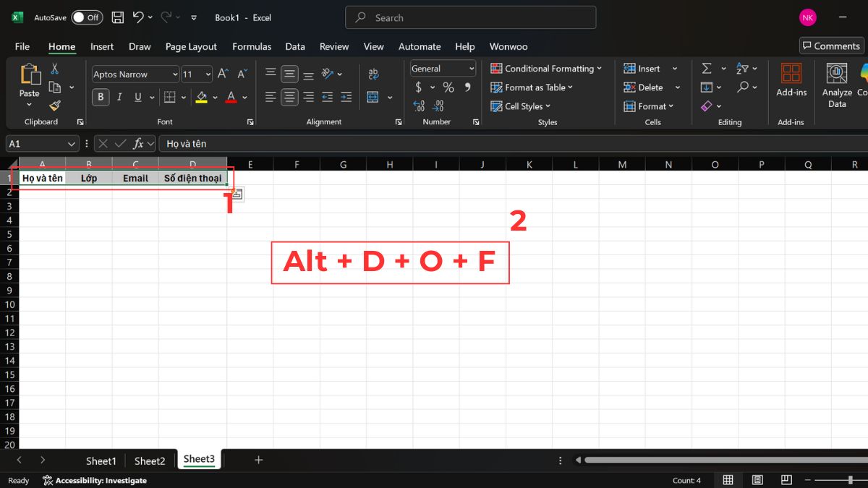This screenshot has width=868, height=488.
Task: Open the General number format dropdown
Action: tap(442, 68)
